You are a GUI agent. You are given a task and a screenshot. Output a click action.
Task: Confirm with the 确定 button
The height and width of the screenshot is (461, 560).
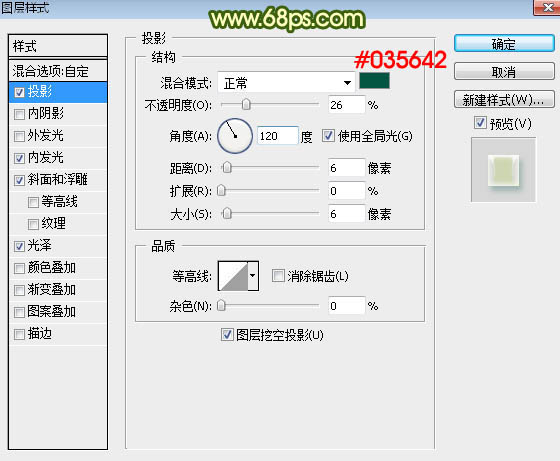click(504, 44)
